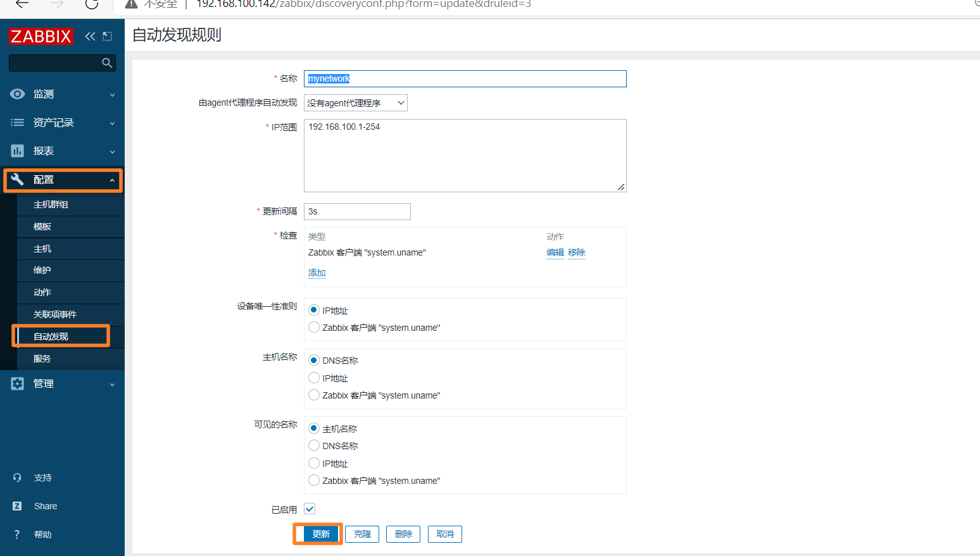980x556 pixels.
Task: Open 自动发现 submenu item
Action: (x=71, y=337)
